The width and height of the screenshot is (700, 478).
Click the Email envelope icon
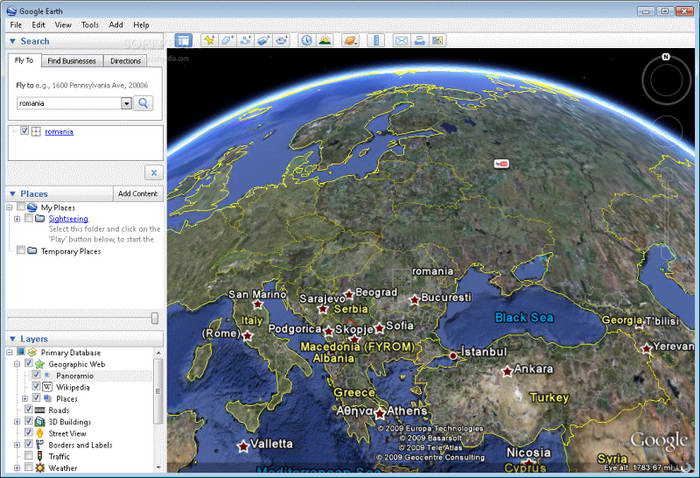[x=401, y=41]
